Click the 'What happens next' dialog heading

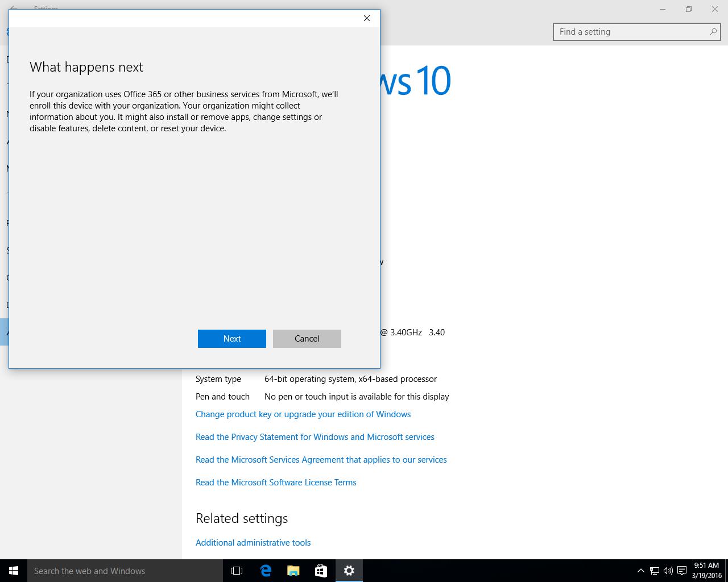click(86, 67)
